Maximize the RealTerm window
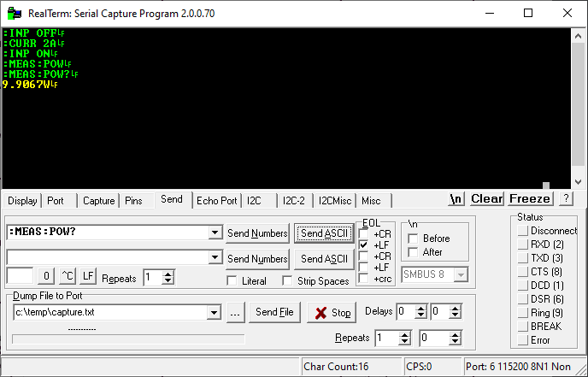 [x=528, y=13]
